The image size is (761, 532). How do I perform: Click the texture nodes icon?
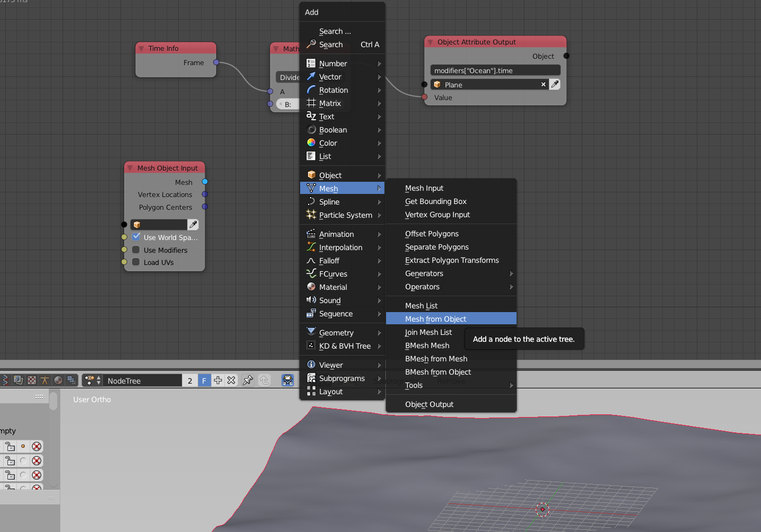coord(31,380)
